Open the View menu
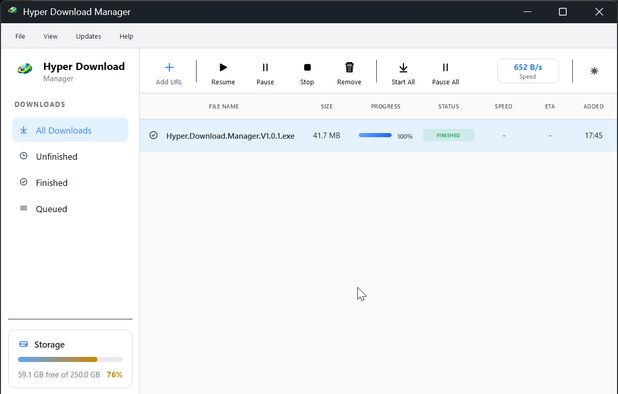Viewport: 618px width, 394px height. pyautogui.click(x=50, y=36)
